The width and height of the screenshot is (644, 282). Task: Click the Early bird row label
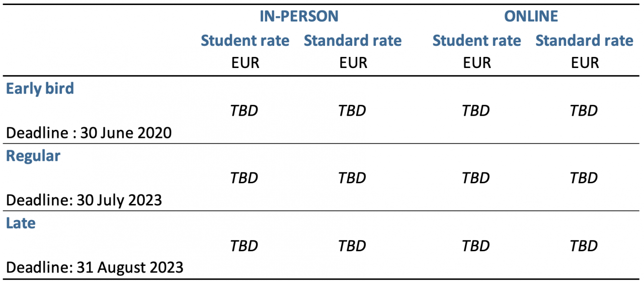(40, 88)
